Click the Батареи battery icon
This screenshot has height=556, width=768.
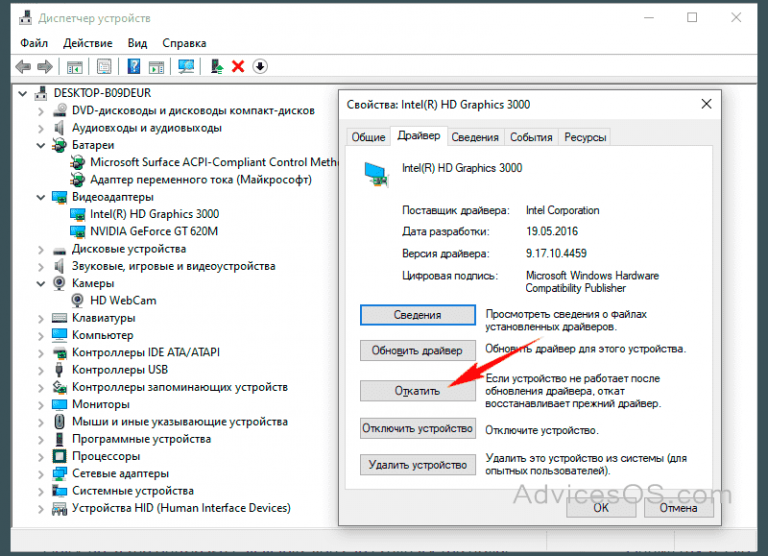pos(59,145)
